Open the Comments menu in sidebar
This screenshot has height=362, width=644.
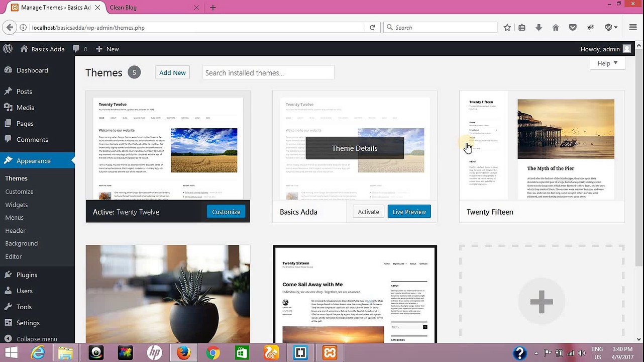32,140
